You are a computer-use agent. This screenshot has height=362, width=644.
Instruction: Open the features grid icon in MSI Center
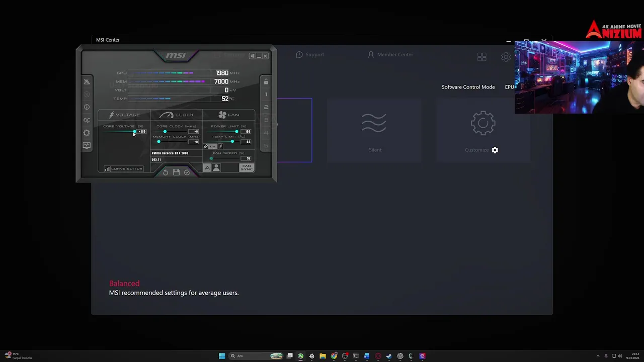[482, 57]
